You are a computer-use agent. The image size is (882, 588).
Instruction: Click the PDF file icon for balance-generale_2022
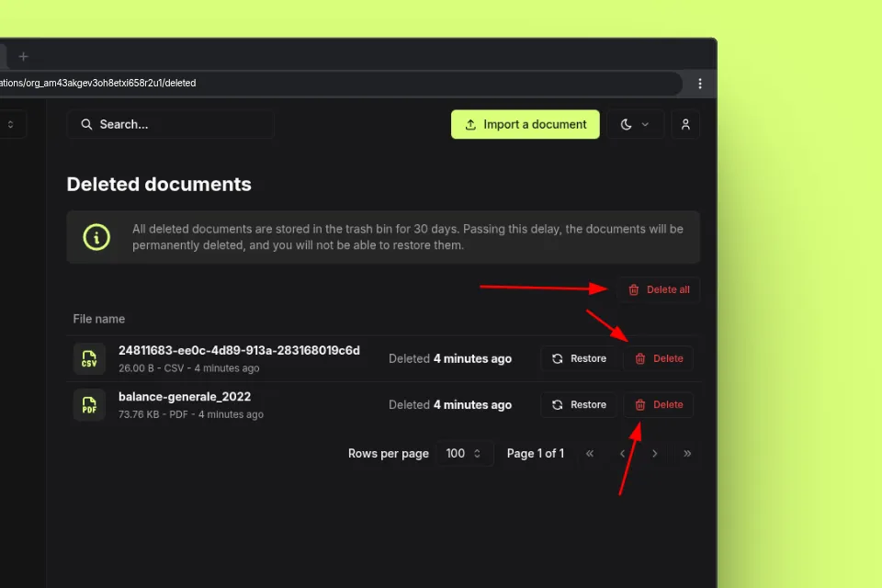89,404
